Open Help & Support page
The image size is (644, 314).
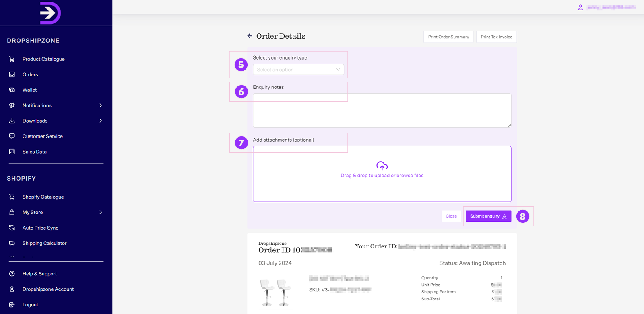click(39, 274)
